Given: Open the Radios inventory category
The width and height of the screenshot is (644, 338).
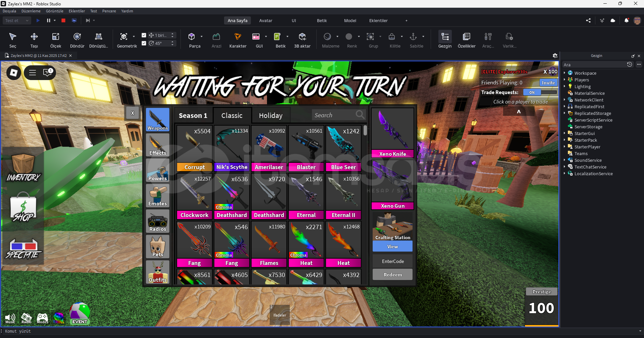Looking at the screenshot, I should click(158, 221).
